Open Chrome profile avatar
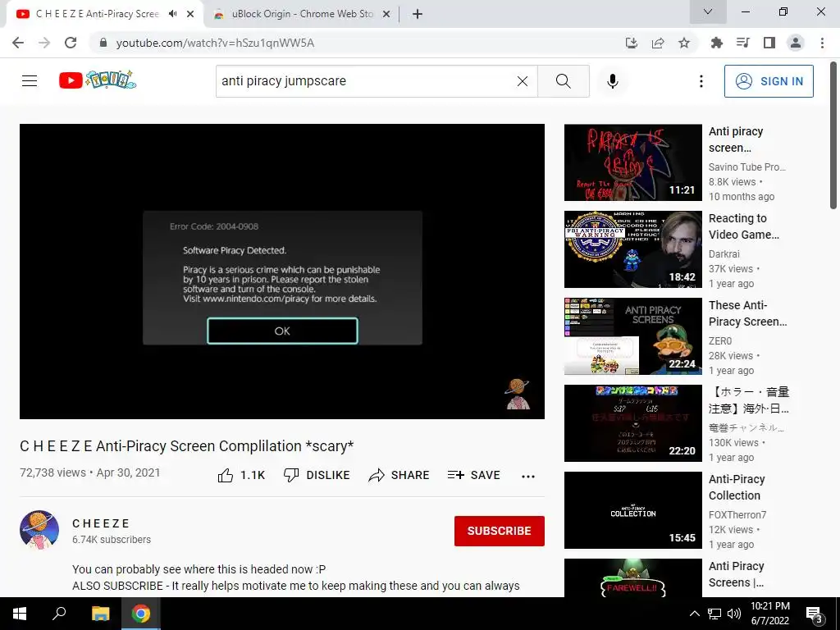 coord(796,43)
